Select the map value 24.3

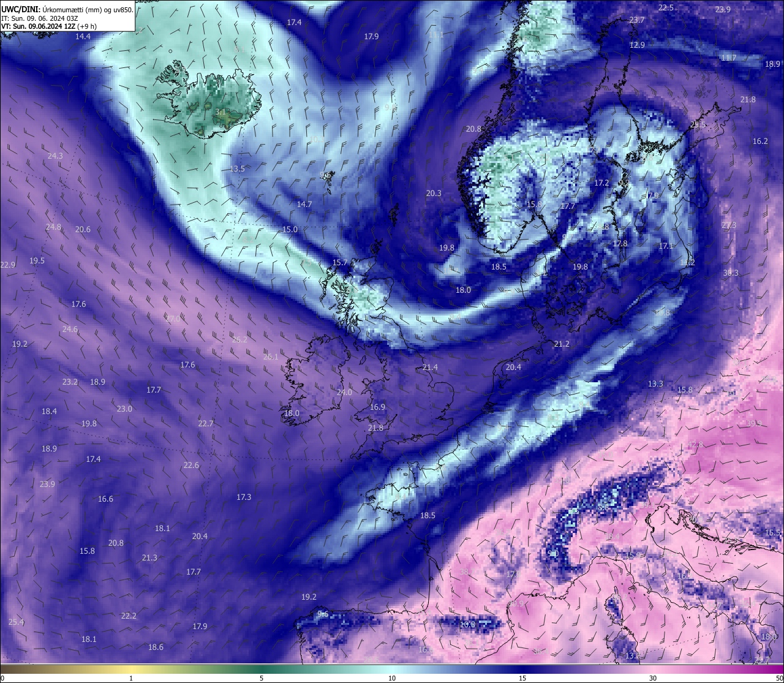(55, 156)
